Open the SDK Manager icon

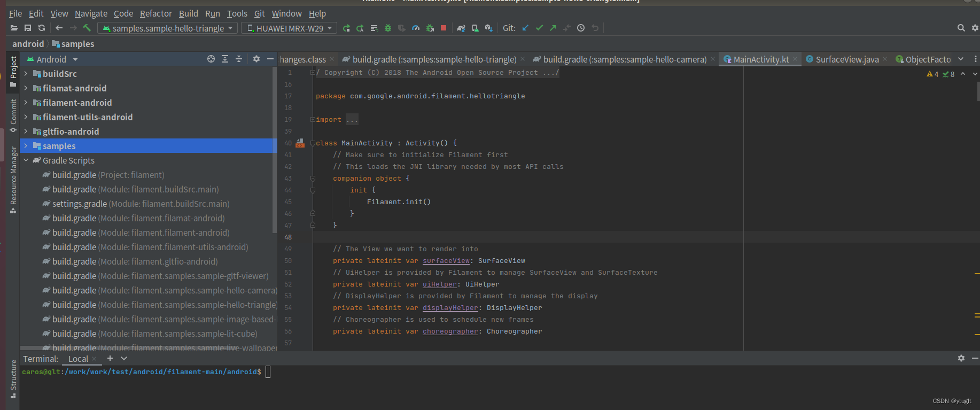pyautogui.click(x=489, y=28)
